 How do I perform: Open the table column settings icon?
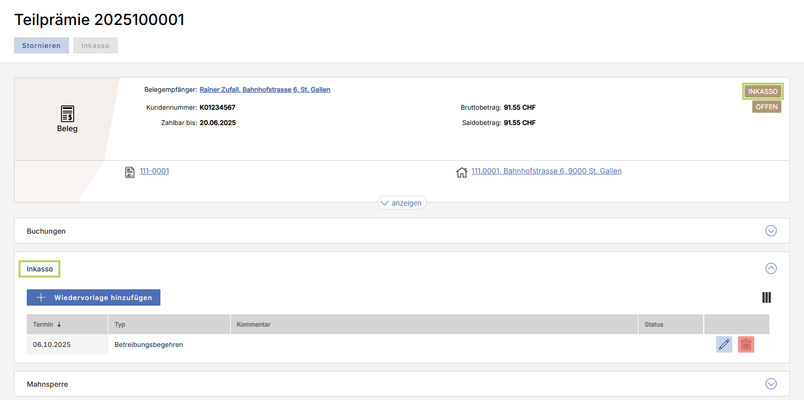766,297
